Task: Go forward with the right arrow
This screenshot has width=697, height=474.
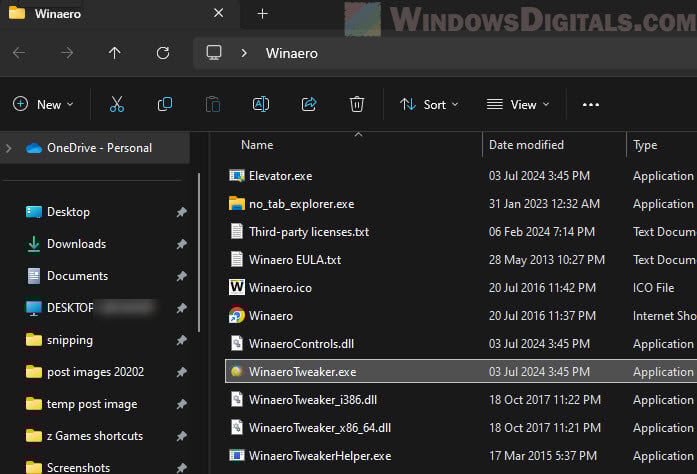Action: pos(67,53)
